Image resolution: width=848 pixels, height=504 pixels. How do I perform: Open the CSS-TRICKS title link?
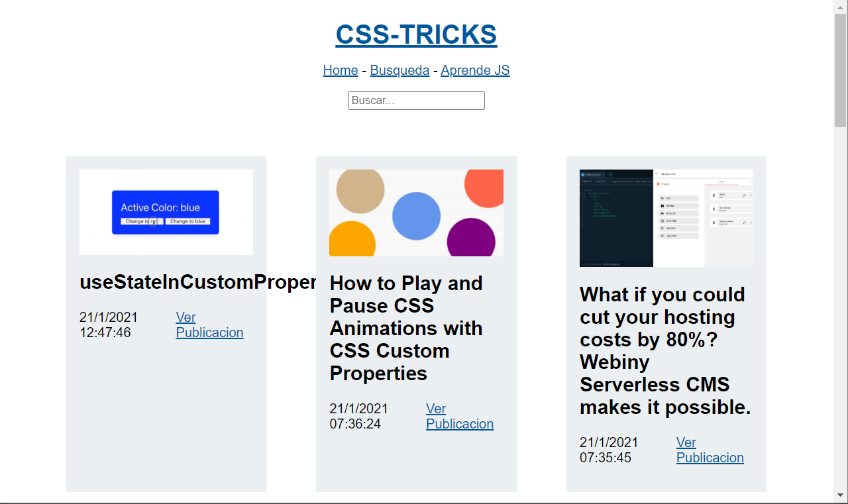pos(416,34)
